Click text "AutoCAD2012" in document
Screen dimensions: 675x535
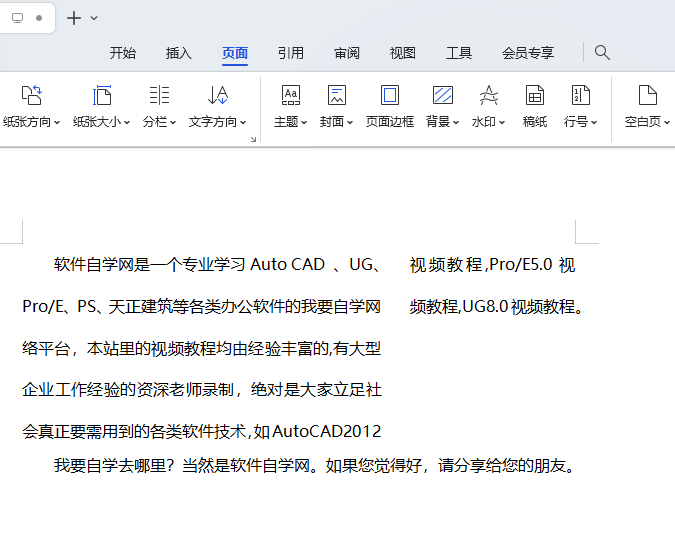click(327, 431)
